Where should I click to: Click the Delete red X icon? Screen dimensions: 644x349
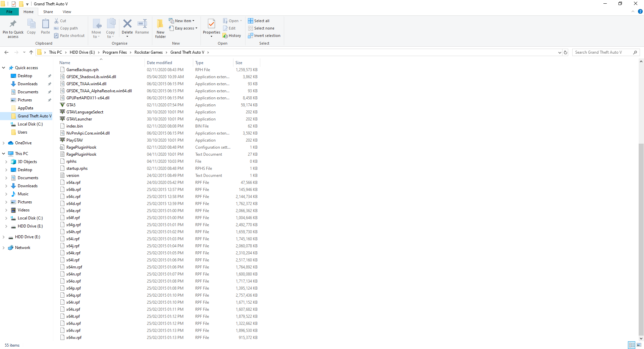pos(127,24)
